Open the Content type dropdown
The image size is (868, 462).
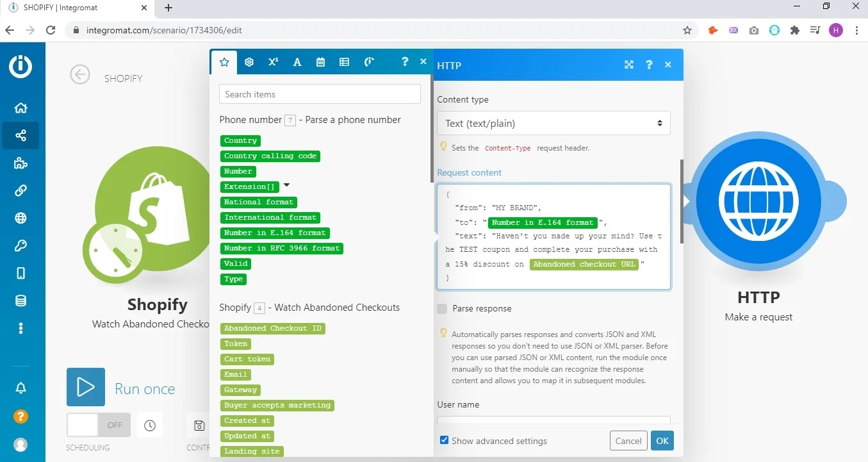[553, 123]
